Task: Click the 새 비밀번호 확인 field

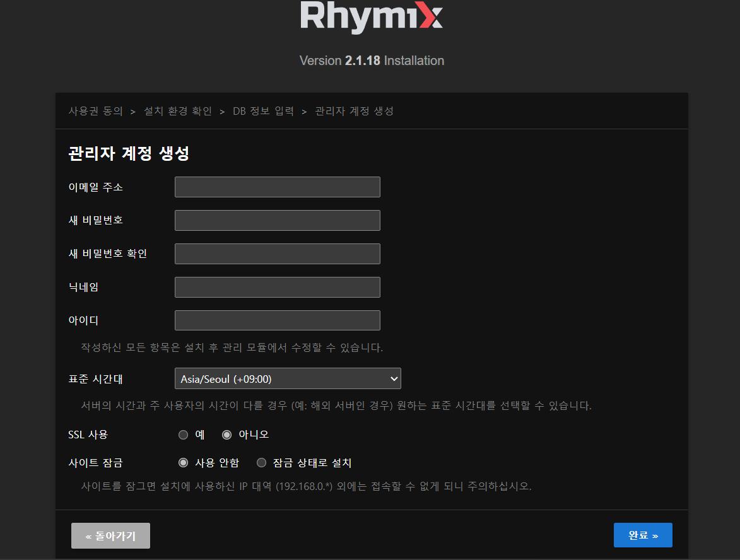Action: 277,254
